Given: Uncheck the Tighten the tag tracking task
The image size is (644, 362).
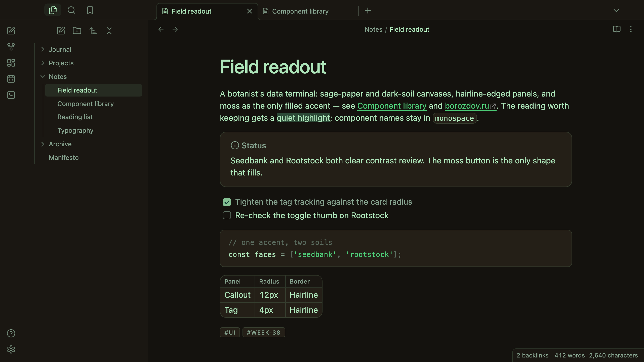Looking at the screenshot, I should tap(227, 202).
